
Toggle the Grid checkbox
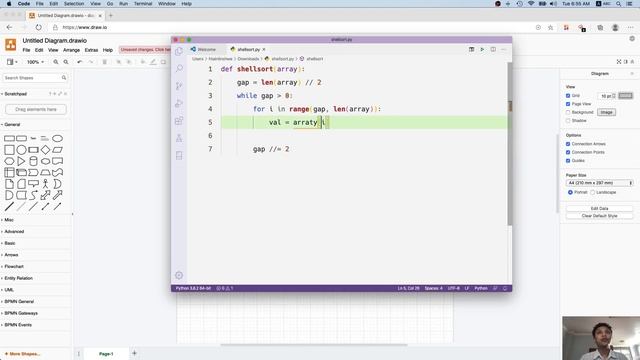[x=568, y=96]
